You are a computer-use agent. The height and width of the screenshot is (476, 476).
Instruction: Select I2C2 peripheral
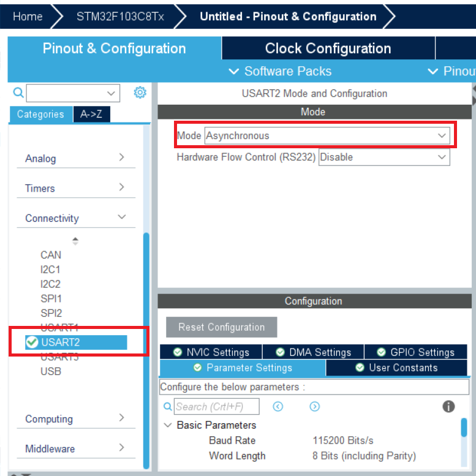(x=50, y=284)
